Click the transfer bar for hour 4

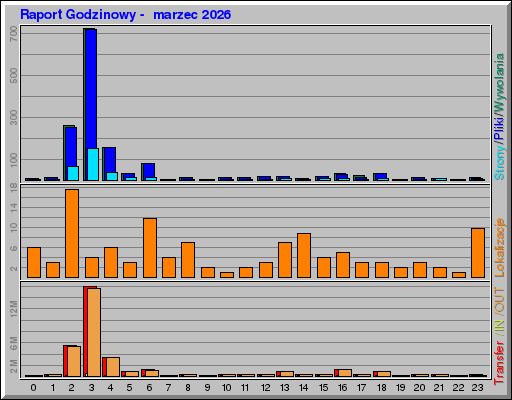coord(111,367)
